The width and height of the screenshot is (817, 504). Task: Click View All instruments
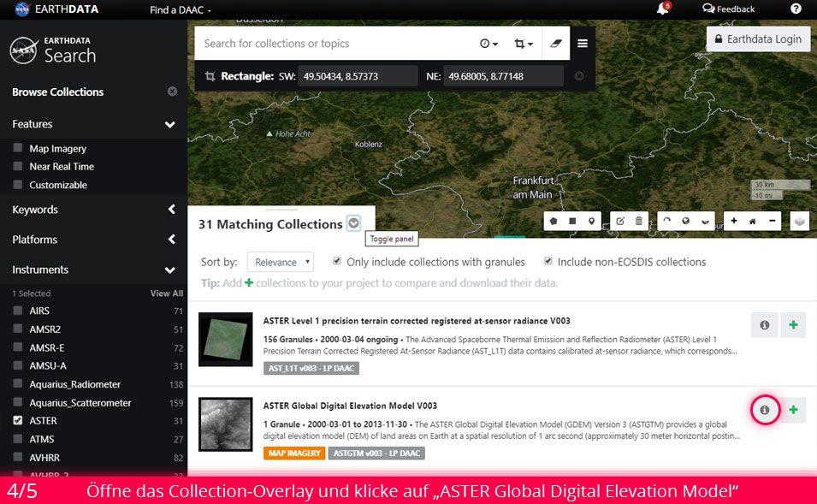click(x=167, y=294)
